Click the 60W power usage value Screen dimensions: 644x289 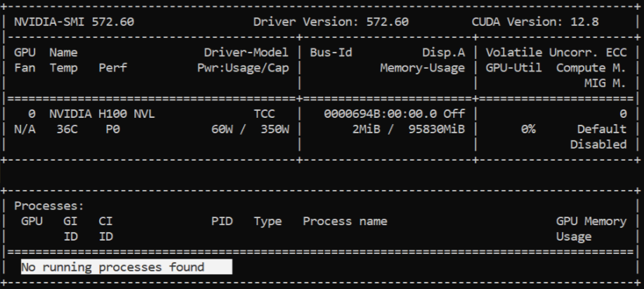tap(222, 129)
